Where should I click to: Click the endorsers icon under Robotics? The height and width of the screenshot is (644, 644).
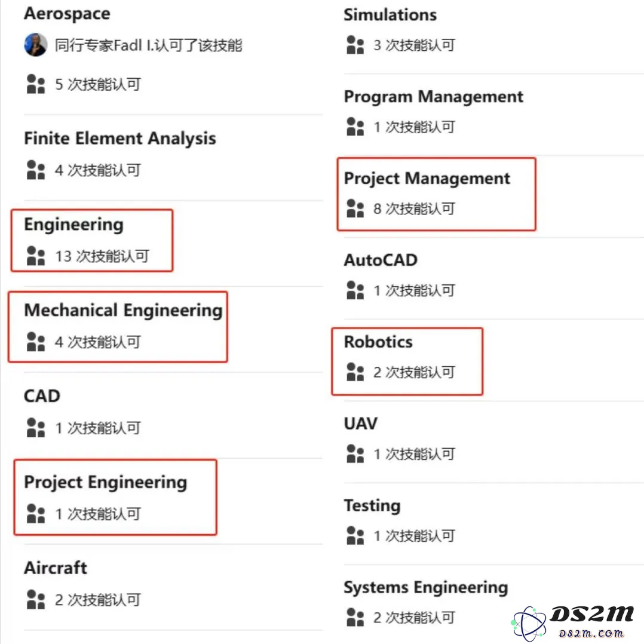(355, 372)
